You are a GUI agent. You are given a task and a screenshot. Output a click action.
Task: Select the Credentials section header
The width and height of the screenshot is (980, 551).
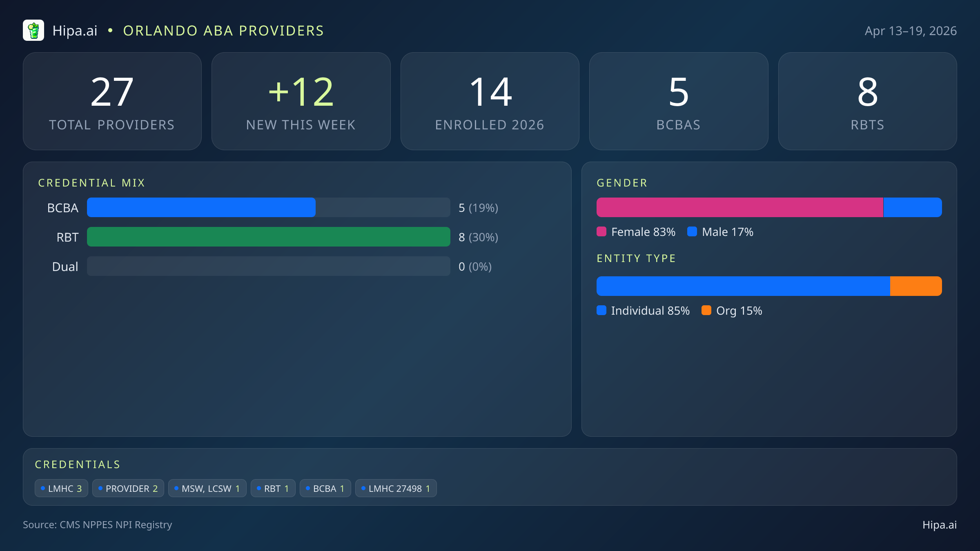coord(78,464)
